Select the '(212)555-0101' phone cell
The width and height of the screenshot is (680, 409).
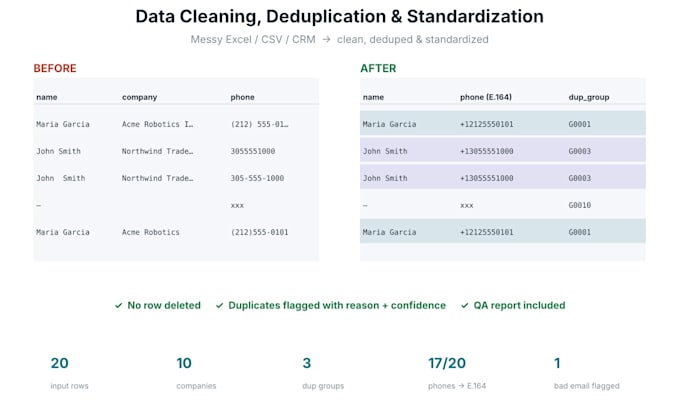[259, 232]
